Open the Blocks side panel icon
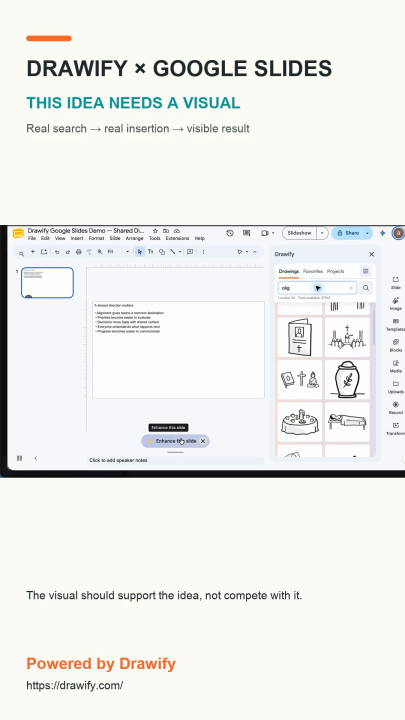This screenshot has height=720, width=405. [x=396, y=345]
